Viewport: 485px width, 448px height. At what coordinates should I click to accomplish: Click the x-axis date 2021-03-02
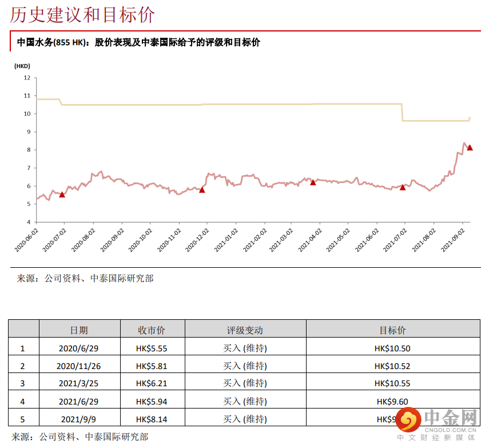coord(281,240)
